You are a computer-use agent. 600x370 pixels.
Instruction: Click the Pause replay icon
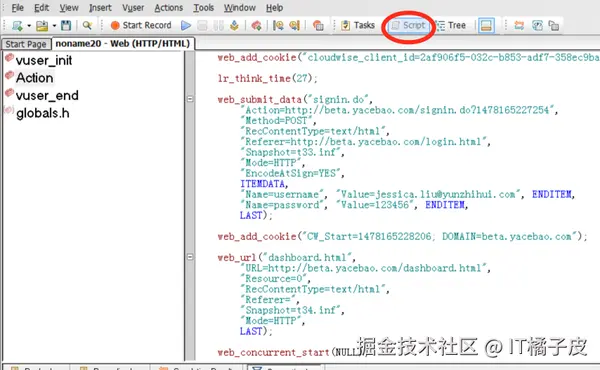[218, 26]
